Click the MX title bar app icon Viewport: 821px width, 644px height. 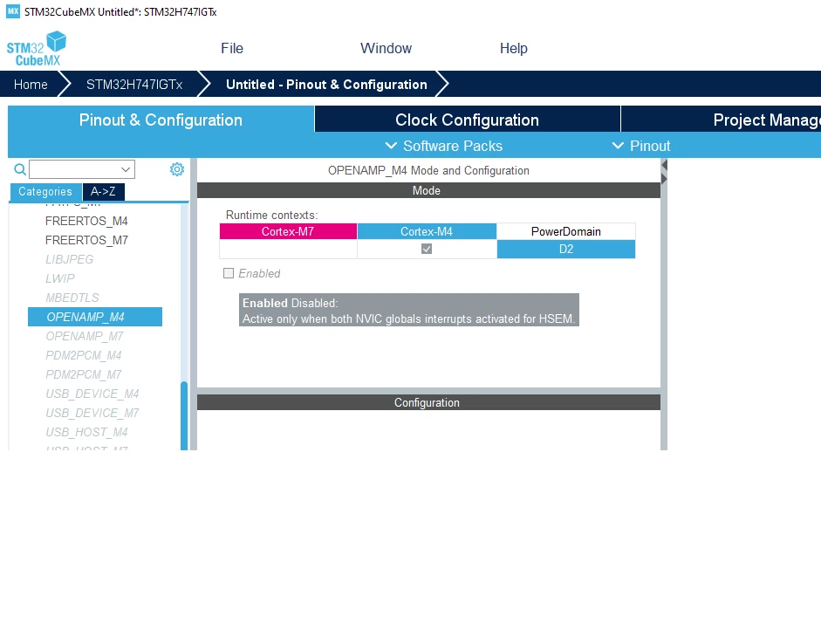click(x=13, y=11)
